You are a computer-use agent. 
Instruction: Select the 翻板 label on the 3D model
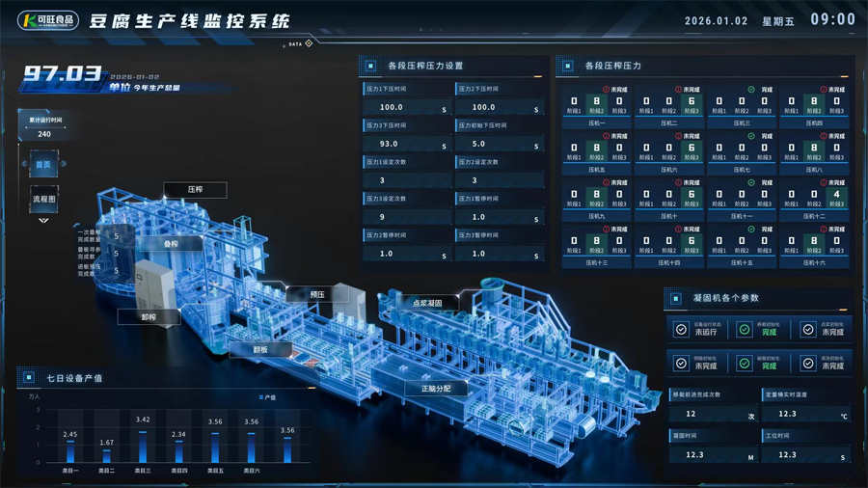(260, 350)
